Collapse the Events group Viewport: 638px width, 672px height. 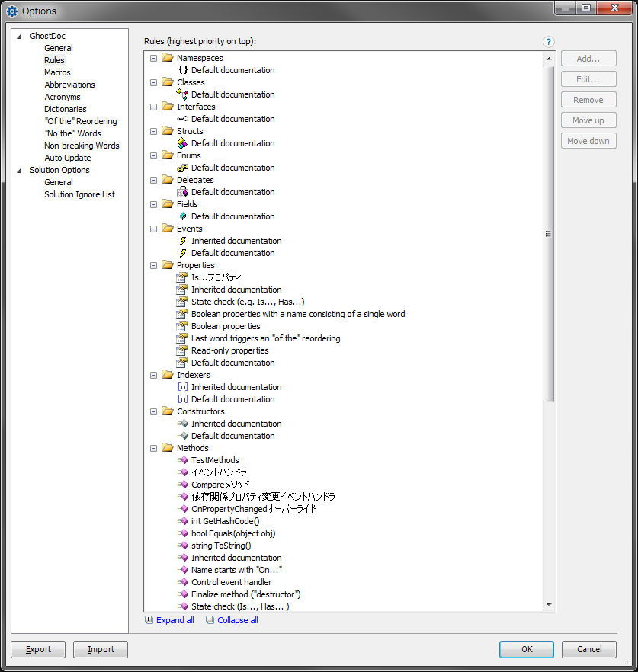click(153, 229)
